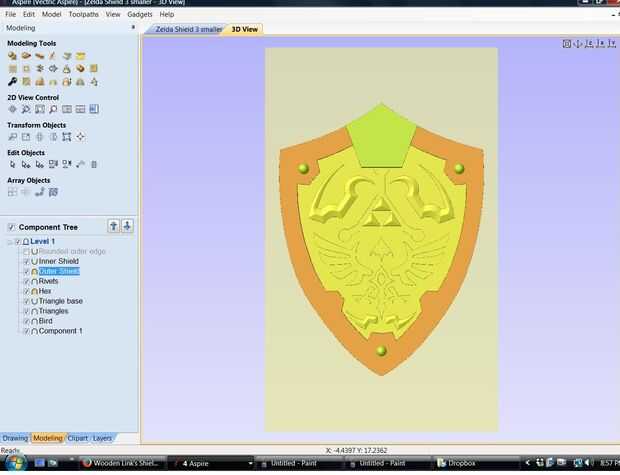This screenshot has width=620, height=475.
Task: Select the Triangles component in the tree
Action: click(53, 311)
